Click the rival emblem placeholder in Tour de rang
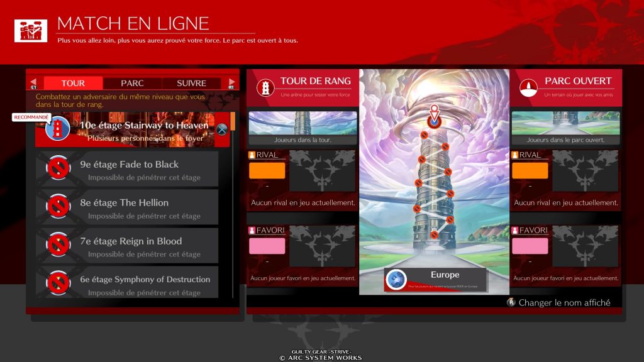 323,171
